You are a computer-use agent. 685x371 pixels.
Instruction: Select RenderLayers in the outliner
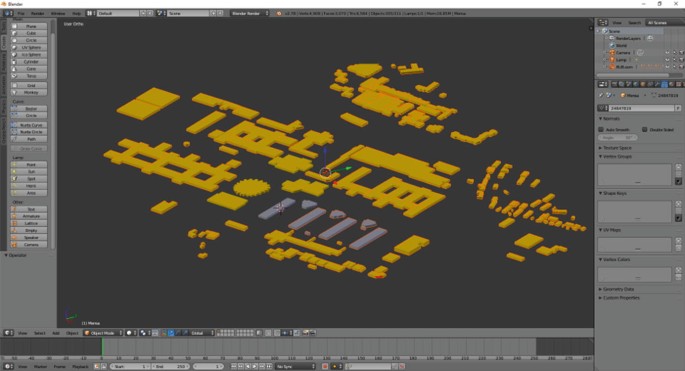coord(628,38)
